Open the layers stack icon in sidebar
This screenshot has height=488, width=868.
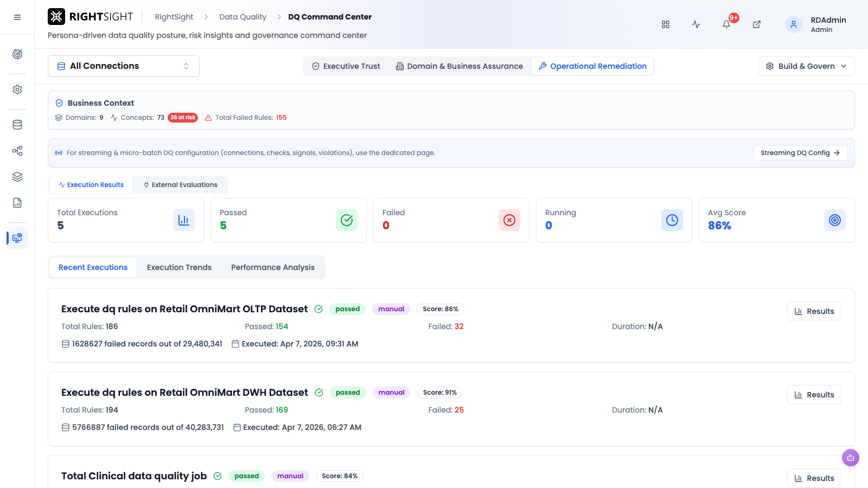(x=17, y=177)
